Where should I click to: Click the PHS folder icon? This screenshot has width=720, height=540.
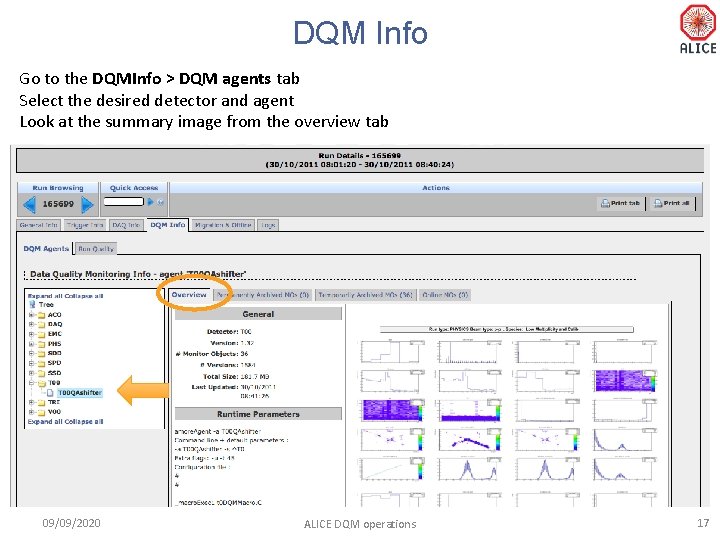[41, 344]
